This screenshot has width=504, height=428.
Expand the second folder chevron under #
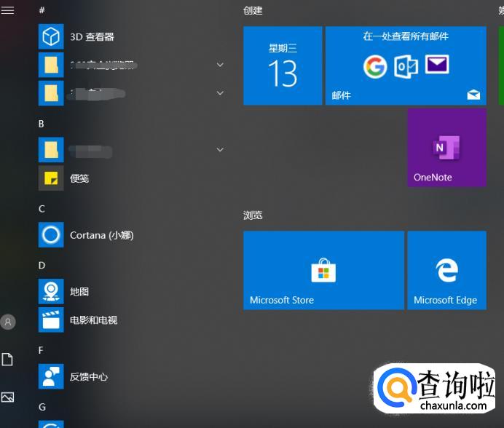click(x=220, y=93)
